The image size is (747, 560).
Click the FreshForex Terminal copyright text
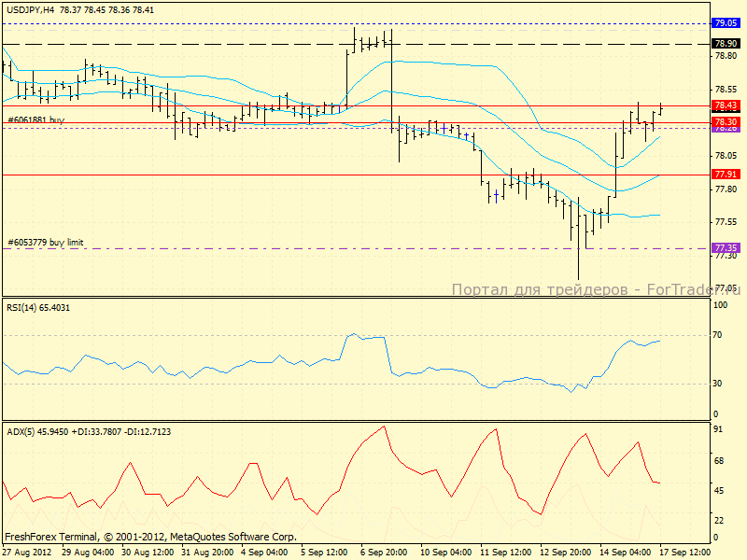[150, 537]
